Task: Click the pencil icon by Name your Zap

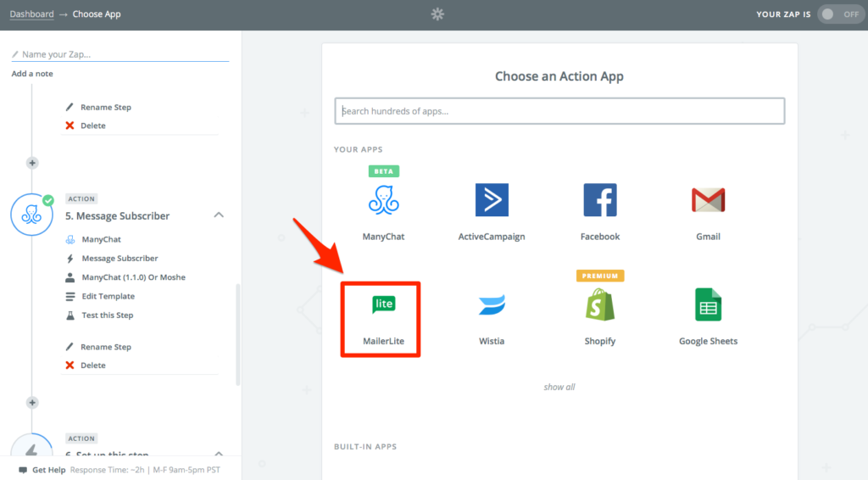Action: tap(15, 54)
